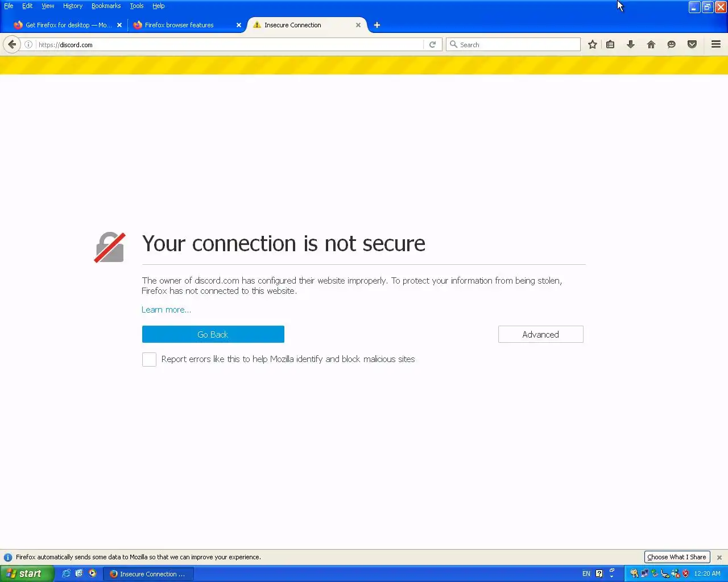The height and width of the screenshot is (582, 728).
Task: Open the Tools menu
Action: (x=136, y=6)
